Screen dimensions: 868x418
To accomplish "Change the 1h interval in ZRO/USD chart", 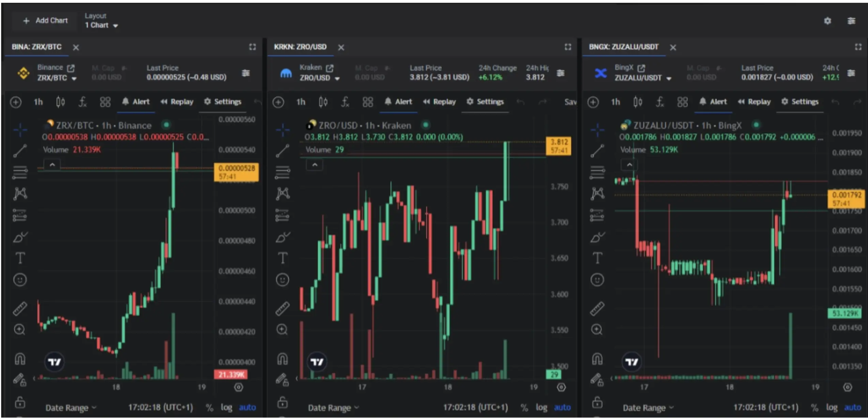I will (301, 102).
